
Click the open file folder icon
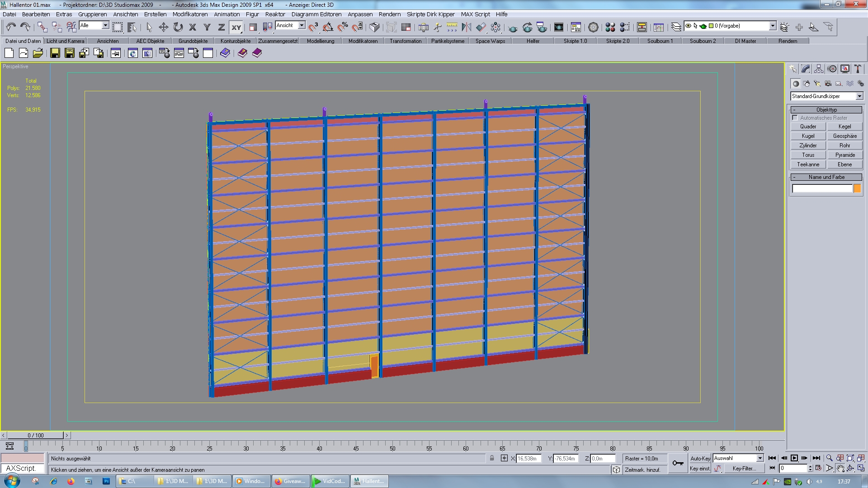pyautogui.click(x=38, y=53)
